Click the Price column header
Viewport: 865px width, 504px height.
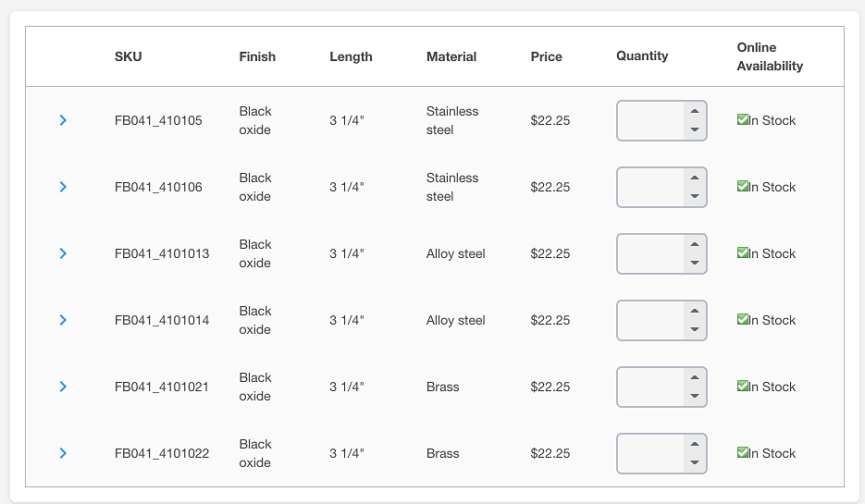tap(546, 56)
